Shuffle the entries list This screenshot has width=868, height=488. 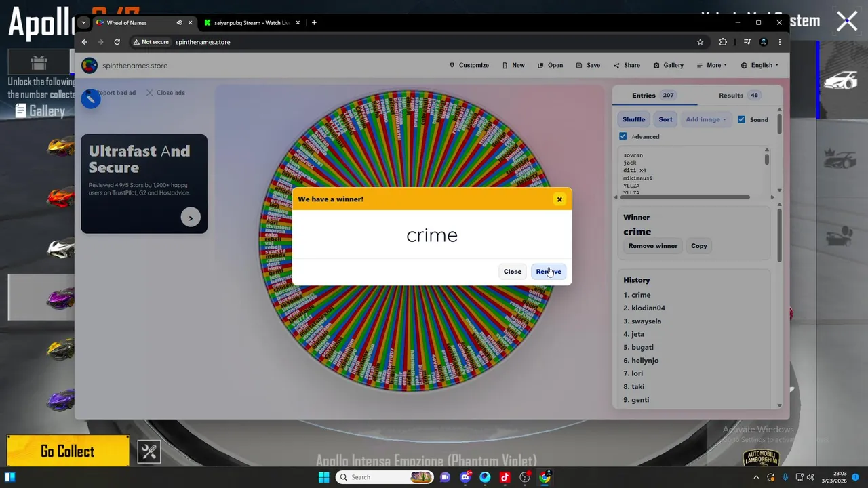coord(633,119)
